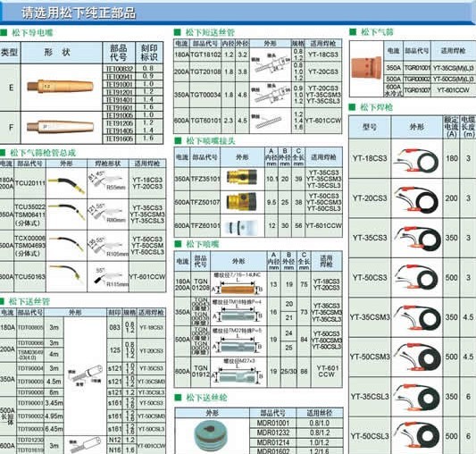Image resolution: width=476 pixels, height=454 pixels.
Task: Select the 松下气筛 section heading
Action: [x=377, y=32]
